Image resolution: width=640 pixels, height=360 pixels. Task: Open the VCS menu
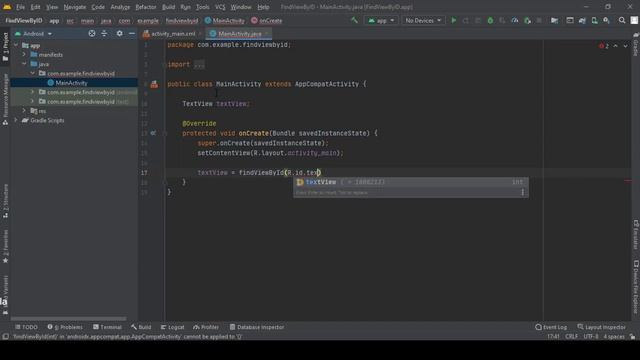click(x=220, y=7)
